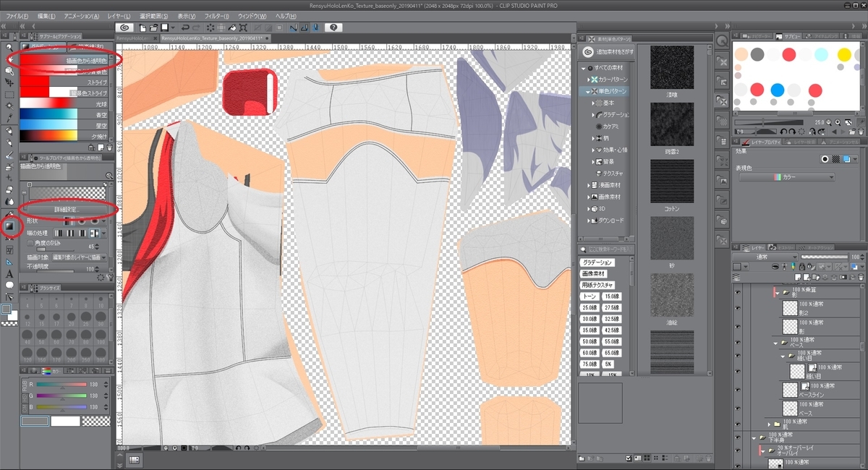Select the Balloon tool
868x470 pixels.
9,285
